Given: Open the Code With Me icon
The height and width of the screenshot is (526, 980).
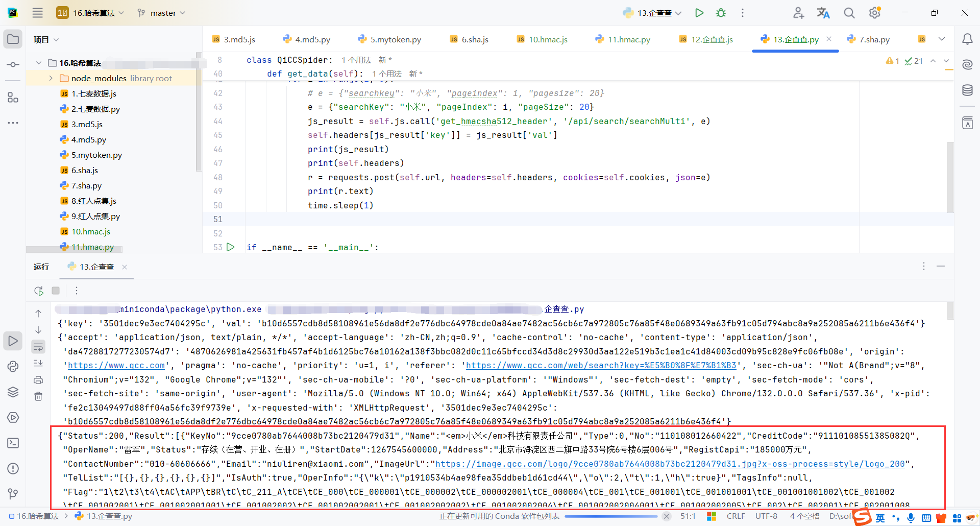Looking at the screenshot, I should tap(799, 13).
